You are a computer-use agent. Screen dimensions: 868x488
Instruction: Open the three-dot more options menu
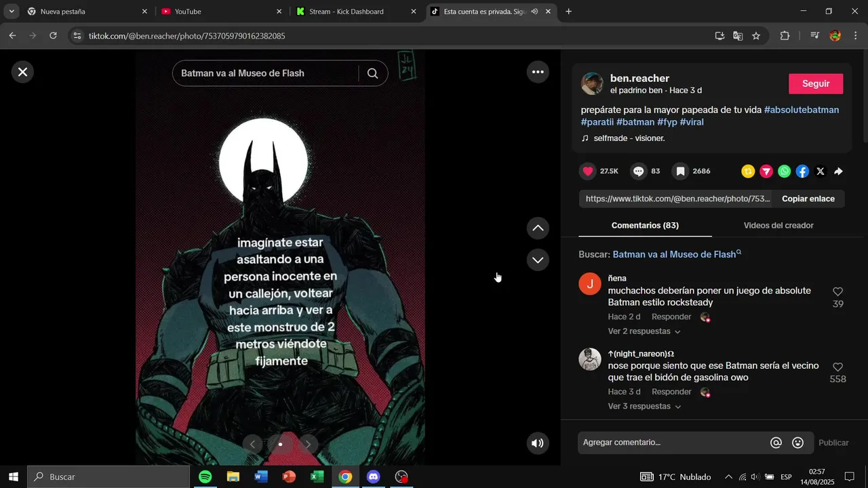click(x=538, y=72)
